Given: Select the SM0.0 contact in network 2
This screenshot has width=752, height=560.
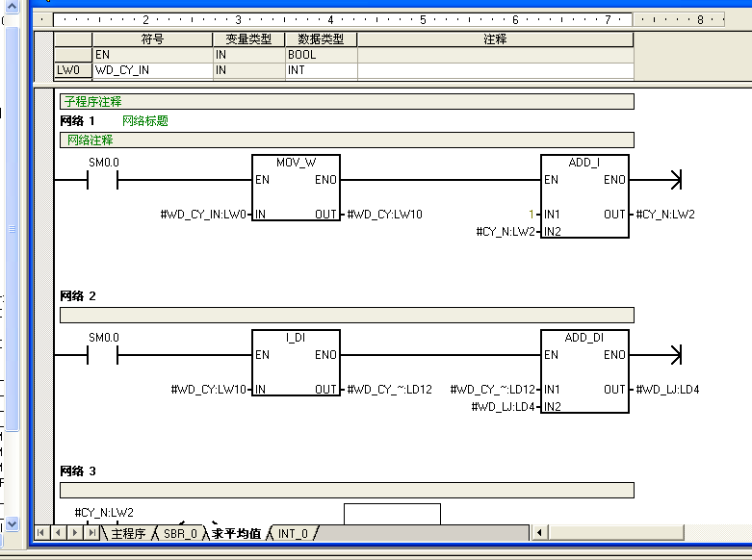Looking at the screenshot, I should (x=103, y=355).
